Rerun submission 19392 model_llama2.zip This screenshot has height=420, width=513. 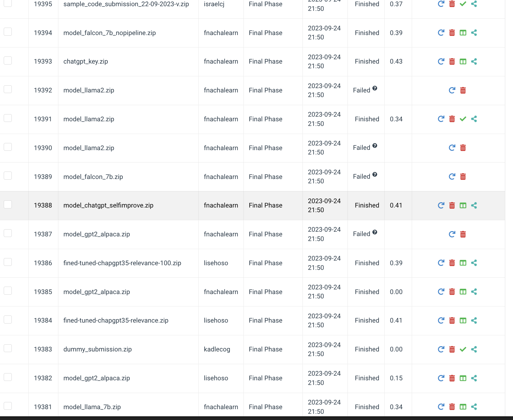[452, 90]
